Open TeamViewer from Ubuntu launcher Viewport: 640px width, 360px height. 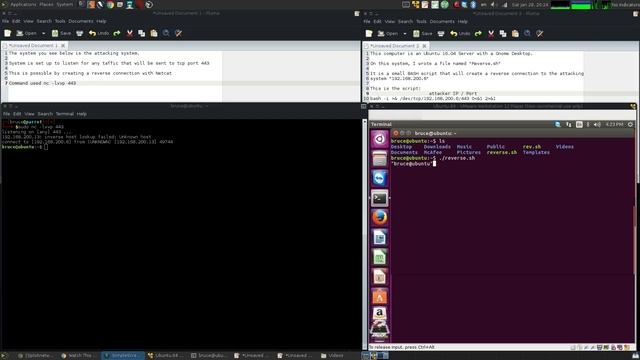pos(379,178)
